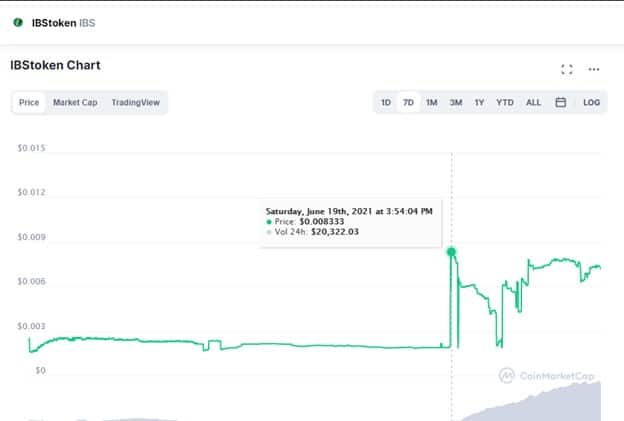Viewport: 624px width, 421px height.
Task: Select the YTD time range
Action: point(505,102)
